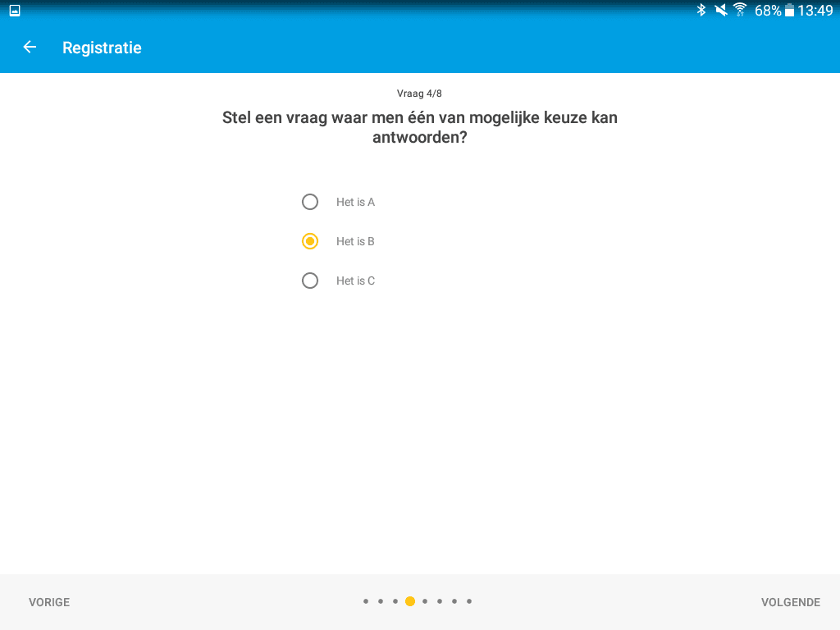Go back with the VORIGE button
This screenshot has width=840, height=630.
[49, 602]
